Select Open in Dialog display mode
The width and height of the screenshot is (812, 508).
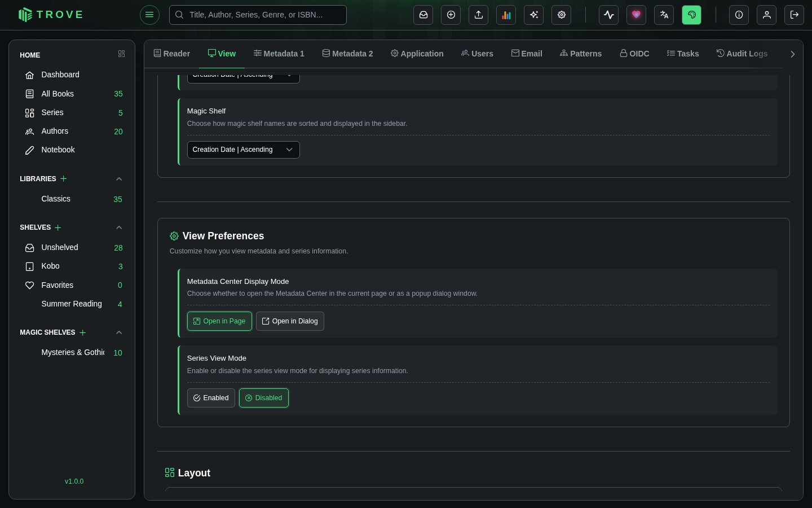[x=290, y=321]
